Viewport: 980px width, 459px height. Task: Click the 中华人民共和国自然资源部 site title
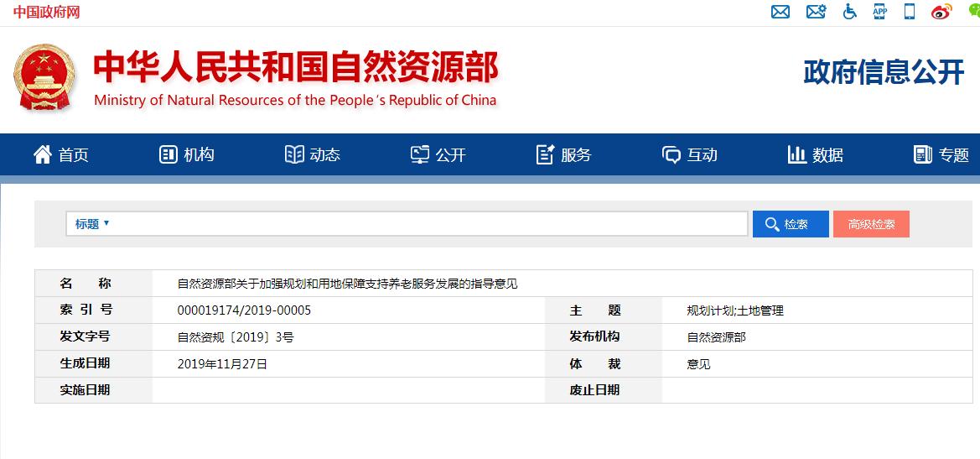point(296,67)
